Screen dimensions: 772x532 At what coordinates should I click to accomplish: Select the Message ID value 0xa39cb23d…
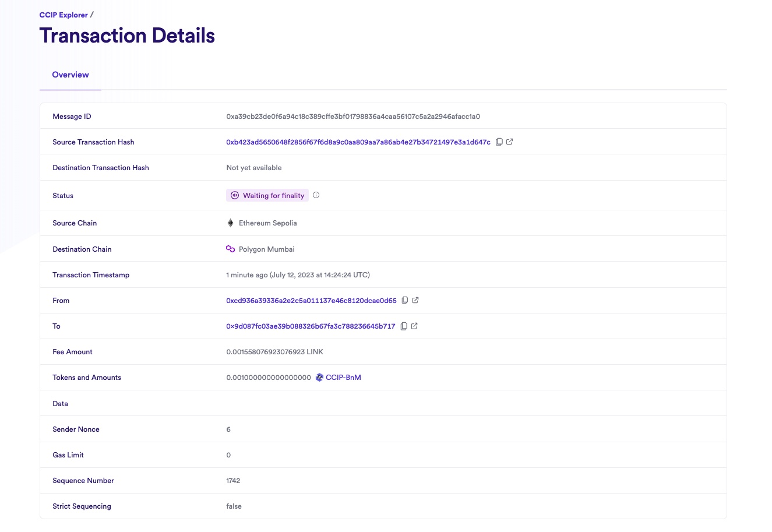click(353, 116)
